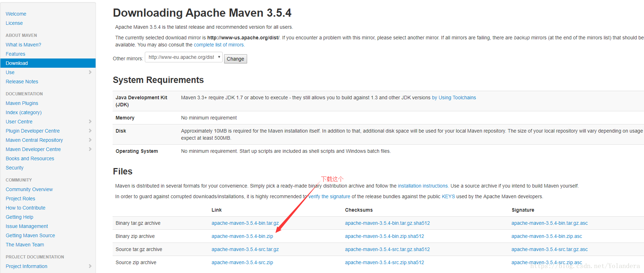Open bin.tar.gz.sha512 checksum link
The image size is (644, 273).
tap(387, 223)
